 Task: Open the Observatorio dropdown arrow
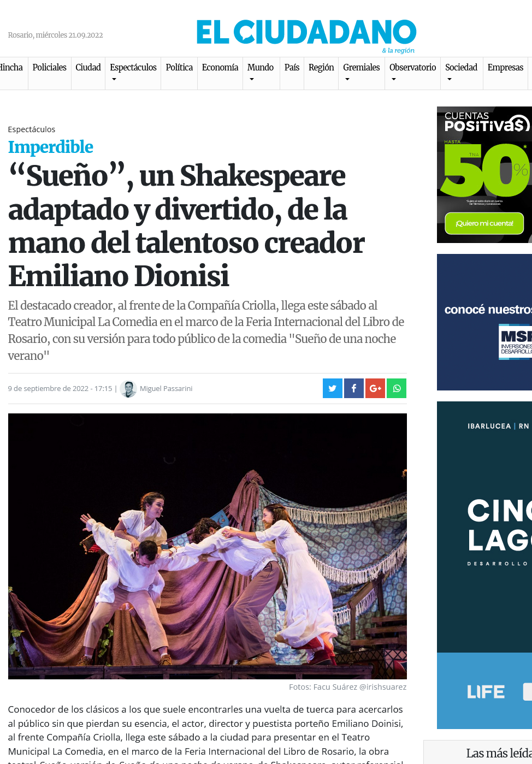(394, 79)
